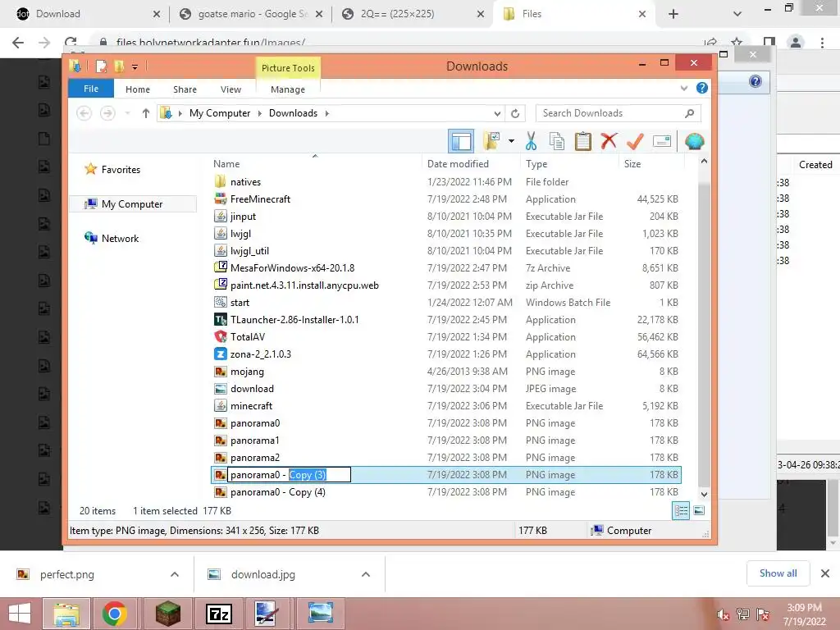Viewport: 840px width, 630px height.
Task: Sort files by Size column
Action: pos(632,164)
